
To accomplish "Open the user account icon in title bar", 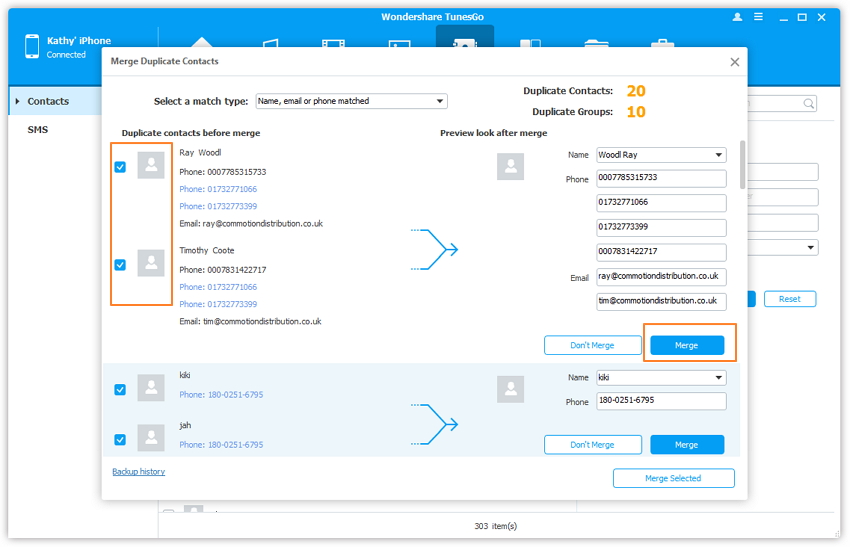I will (x=738, y=17).
